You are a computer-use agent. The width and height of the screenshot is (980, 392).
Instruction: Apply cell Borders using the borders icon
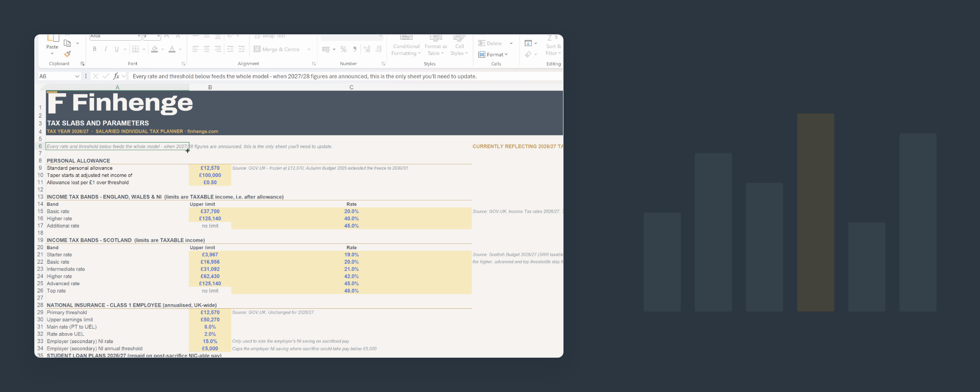136,49
